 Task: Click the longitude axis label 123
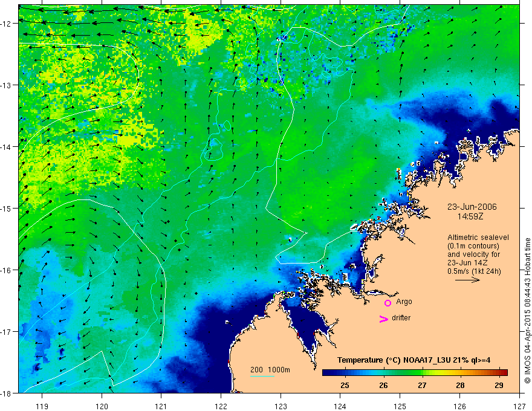pos(281,406)
